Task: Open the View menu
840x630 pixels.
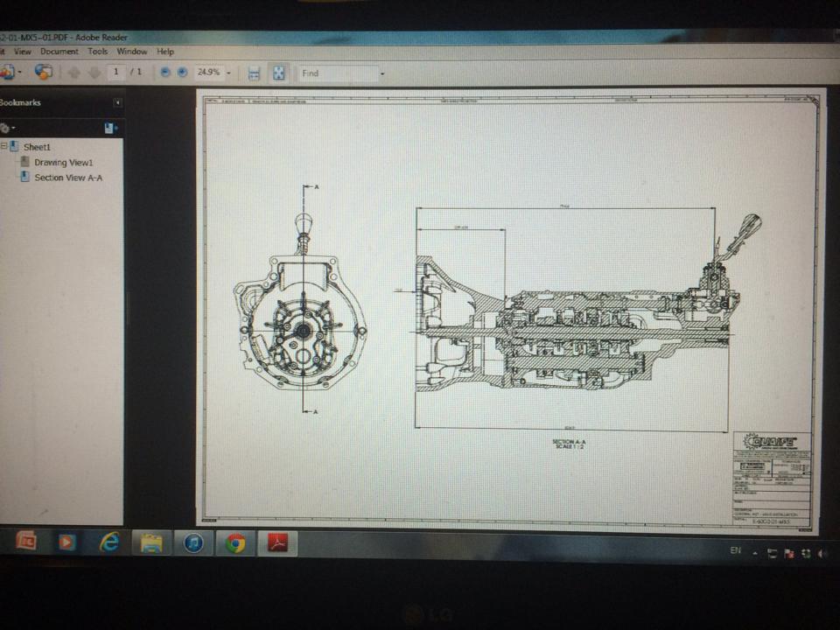Action: [x=23, y=52]
